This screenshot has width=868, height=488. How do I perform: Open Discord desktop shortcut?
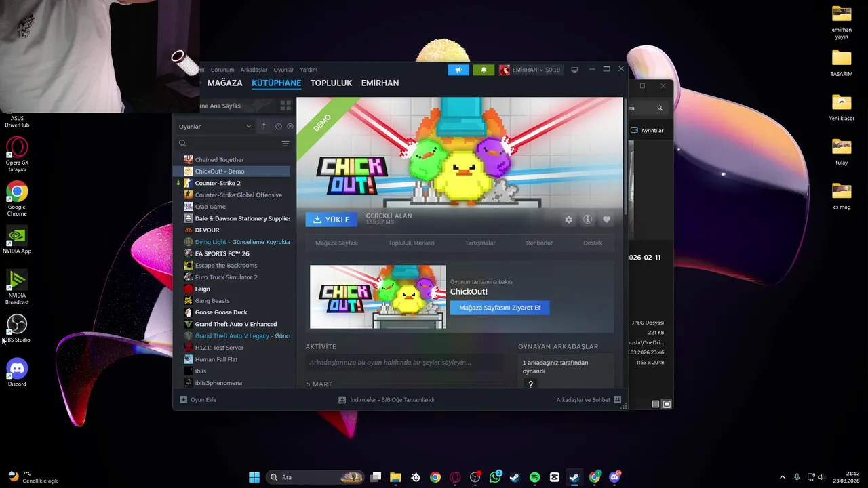(17, 373)
